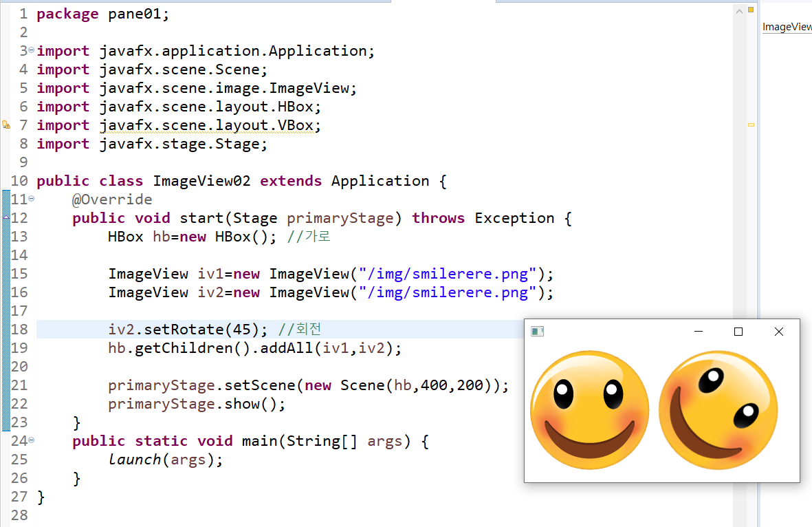
Task: Collapse the @Override fold marker on line 11
Action: 31,198
